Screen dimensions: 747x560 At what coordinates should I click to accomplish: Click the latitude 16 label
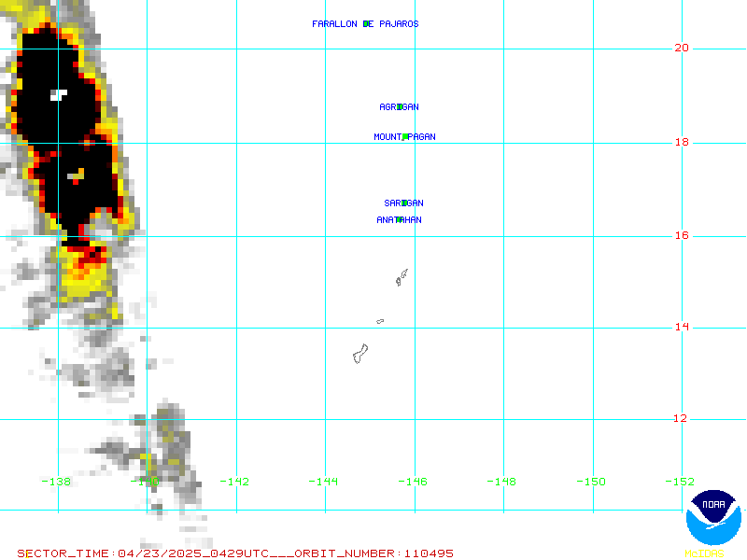tap(682, 236)
